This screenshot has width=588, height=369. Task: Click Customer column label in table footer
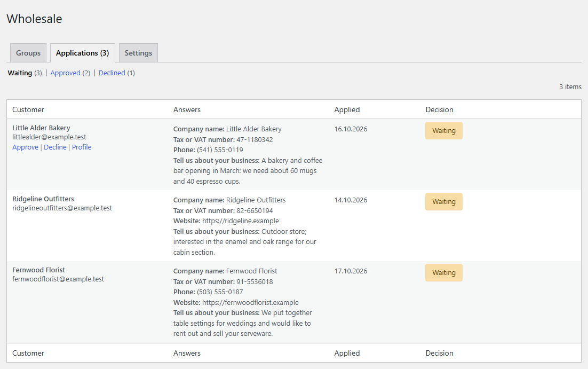(x=28, y=353)
